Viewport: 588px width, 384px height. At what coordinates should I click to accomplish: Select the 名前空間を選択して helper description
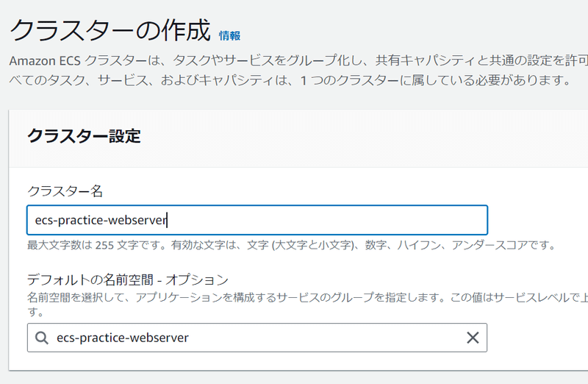click(307, 305)
